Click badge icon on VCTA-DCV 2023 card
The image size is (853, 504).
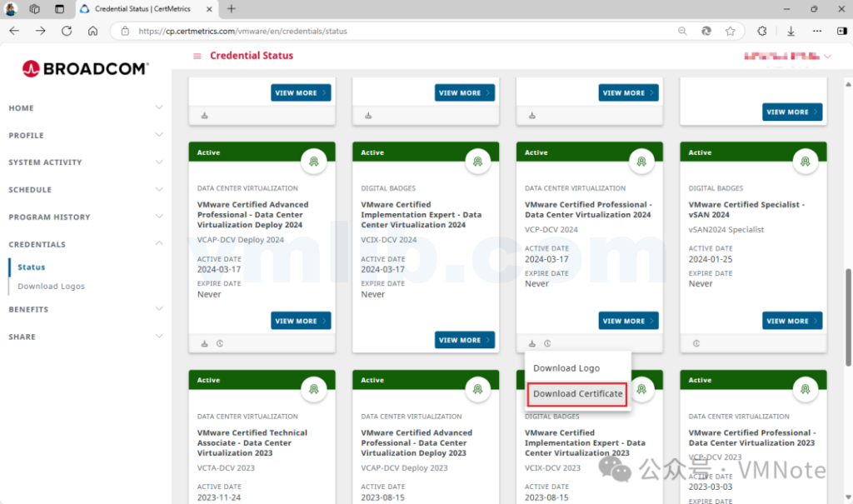(313, 388)
